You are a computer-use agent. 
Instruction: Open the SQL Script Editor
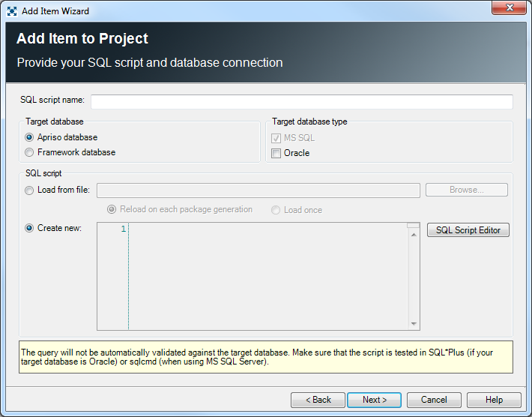[468, 230]
